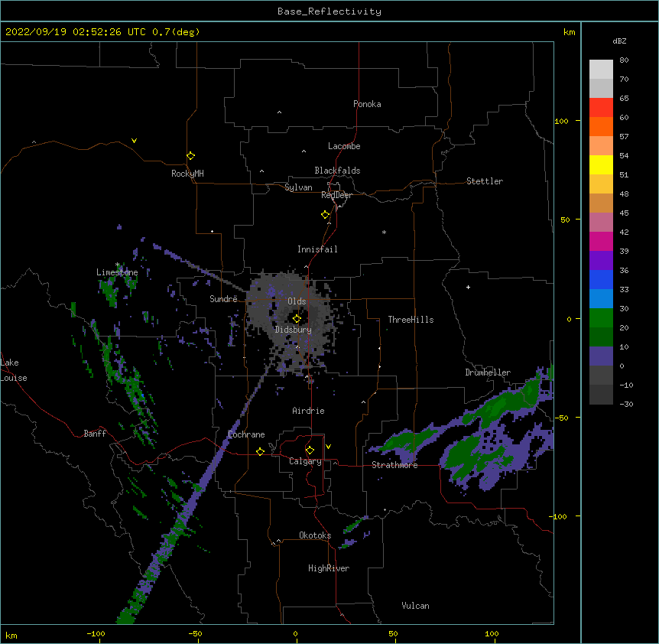The width and height of the screenshot is (659, 644).
Task: Click the Vulcan label
Action: 415,606
